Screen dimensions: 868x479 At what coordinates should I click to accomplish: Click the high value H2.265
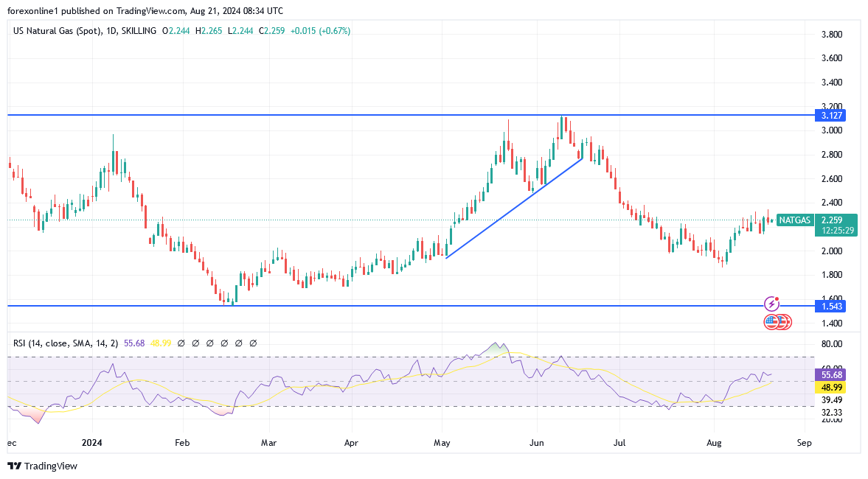point(209,31)
